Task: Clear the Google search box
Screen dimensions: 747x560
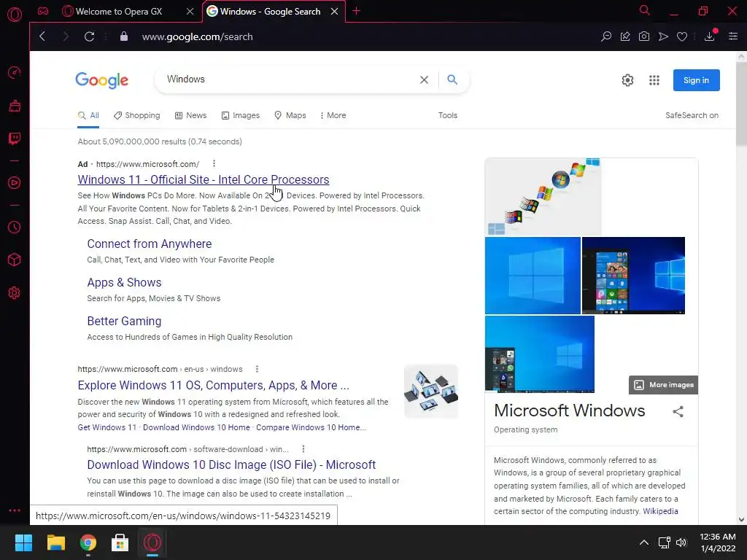Action: point(424,79)
